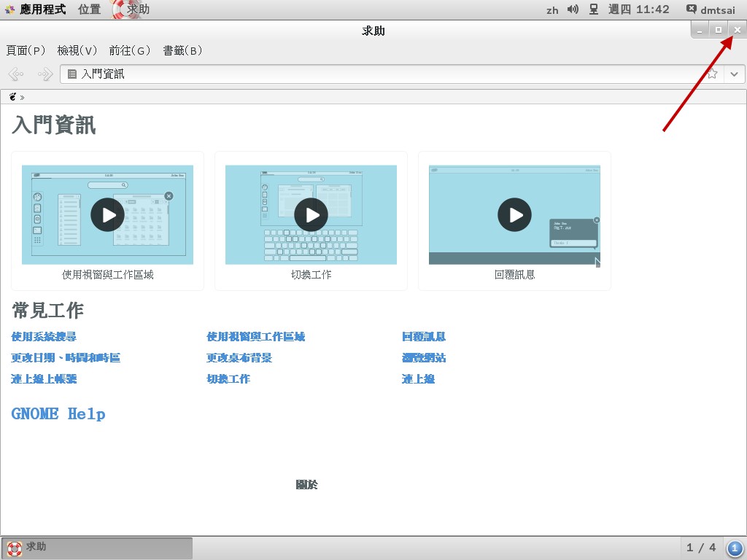Play the 回覆訊息 video
Viewport: 747px width, 560px height.
pos(514,214)
